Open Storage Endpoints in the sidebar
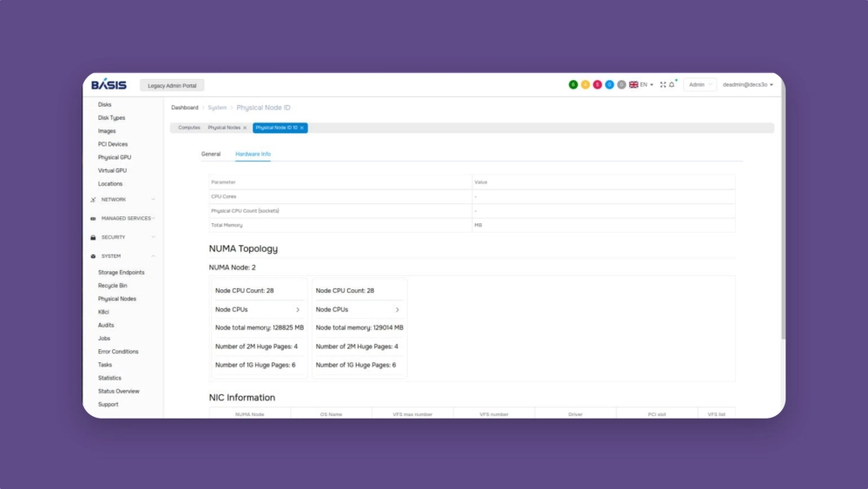Image resolution: width=868 pixels, height=489 pixels. (x=122, y=273)
